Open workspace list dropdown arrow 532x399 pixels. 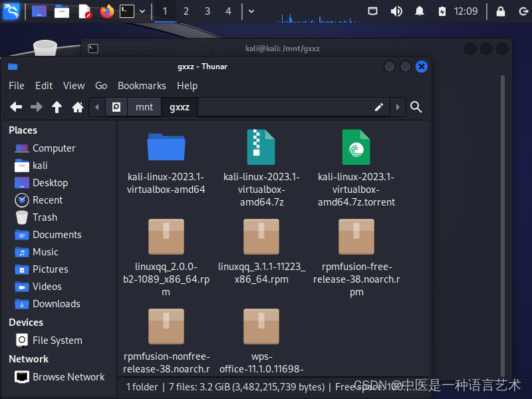pyautogui.click(x=251, y=11)
